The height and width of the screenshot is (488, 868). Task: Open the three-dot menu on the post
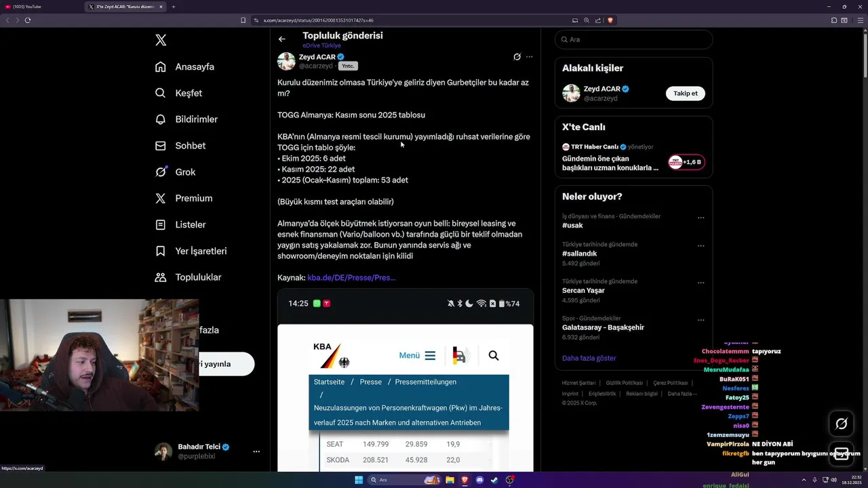[530, 57]
